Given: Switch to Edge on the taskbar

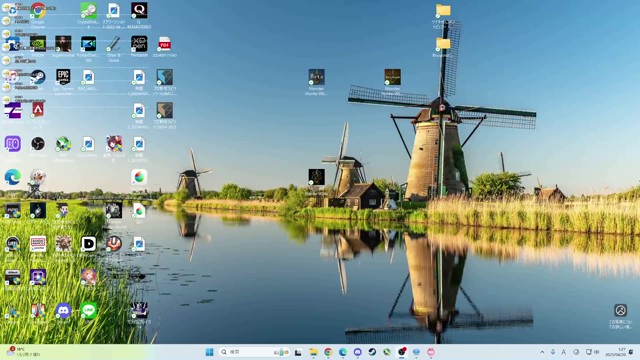Looking at the screenshot, I should click(342, 352).
